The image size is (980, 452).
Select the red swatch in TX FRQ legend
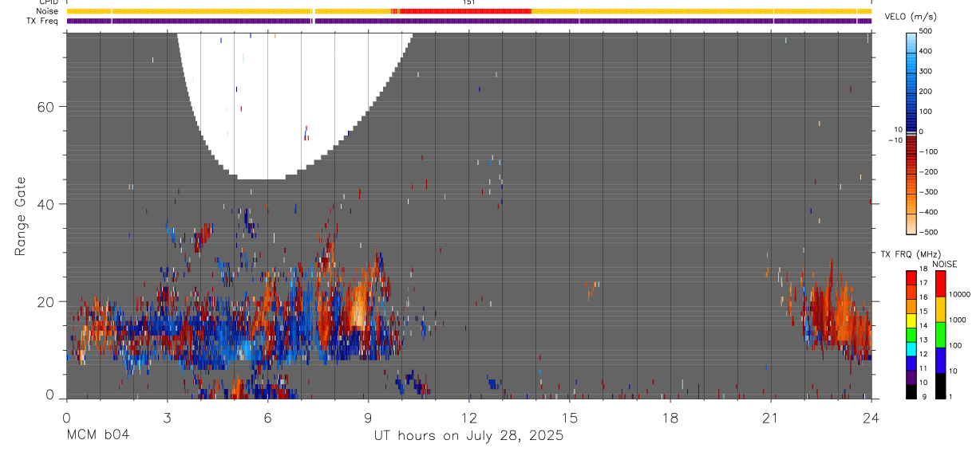point(912,277)
